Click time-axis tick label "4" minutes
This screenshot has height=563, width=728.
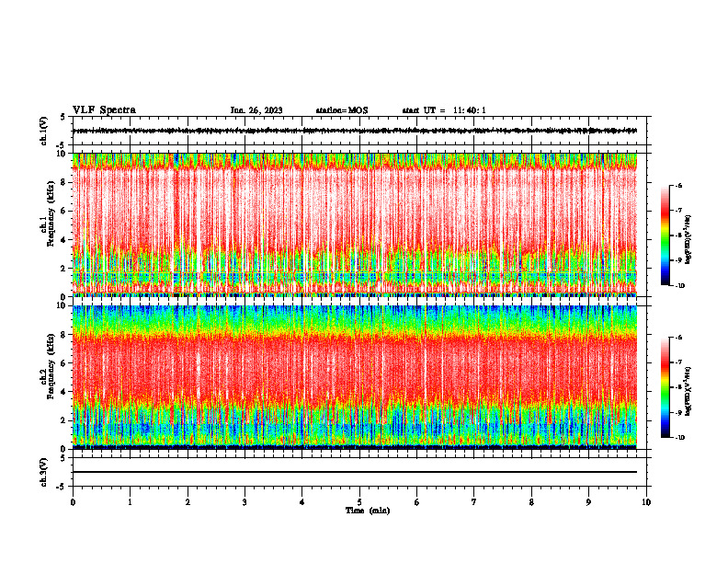point(302,502)
